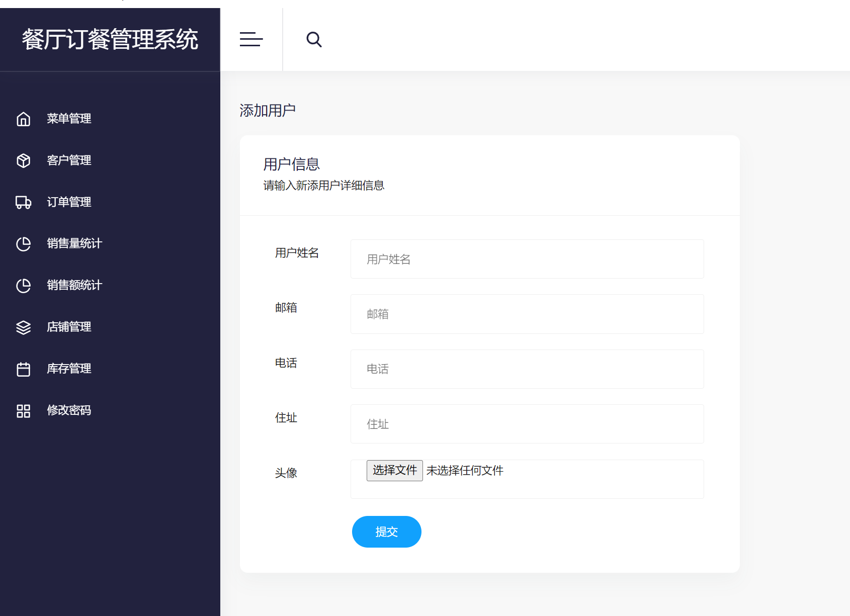Open 菜单管理 in the sidebar
This screenshot has width=850, height=616.
click(69, 119)
